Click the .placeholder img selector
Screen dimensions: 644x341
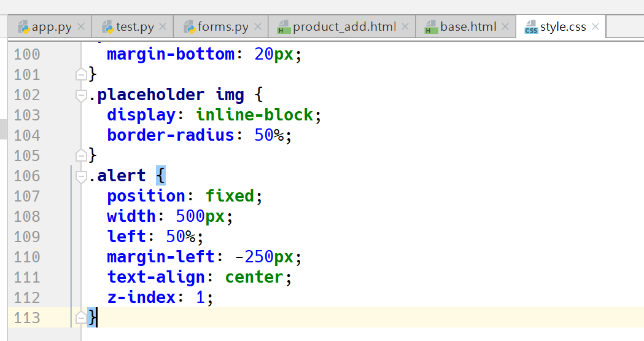pyautogui.click(x=167, y=95)
